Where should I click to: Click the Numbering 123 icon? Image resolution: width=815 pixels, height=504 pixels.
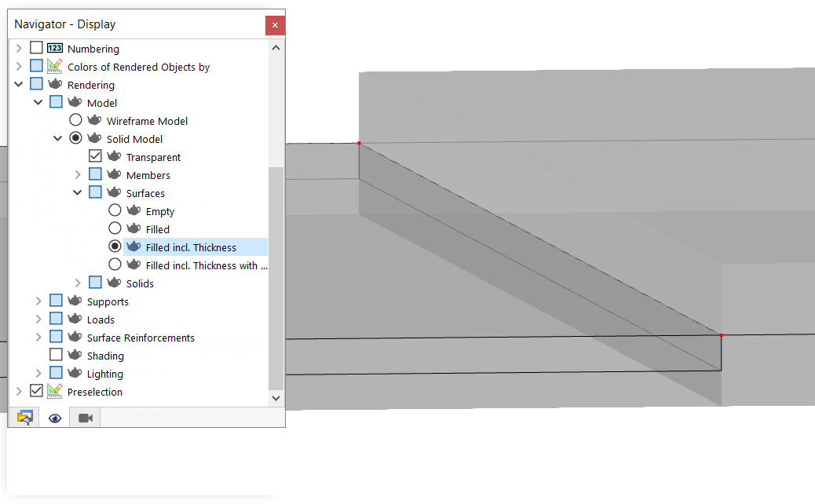click(55, 49)
